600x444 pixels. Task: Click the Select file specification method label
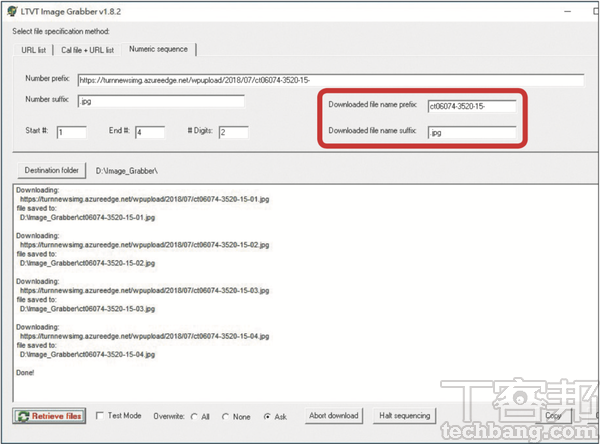[x=61, y=31]
